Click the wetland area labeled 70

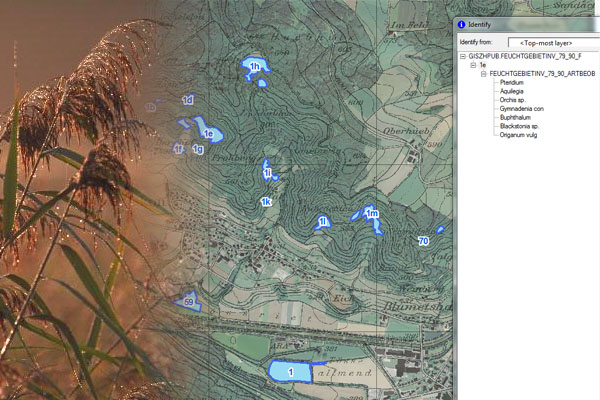423,241
